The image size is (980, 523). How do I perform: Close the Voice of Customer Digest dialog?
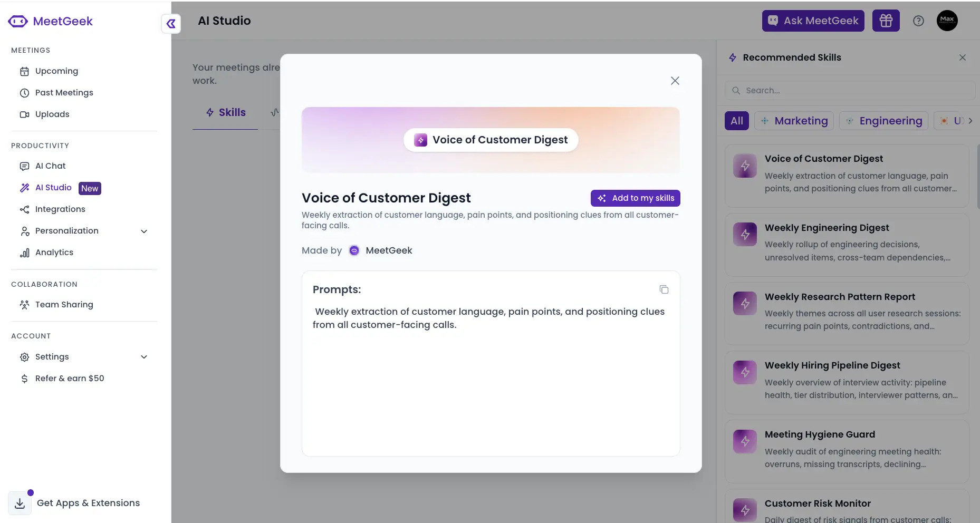coord(675,81)
